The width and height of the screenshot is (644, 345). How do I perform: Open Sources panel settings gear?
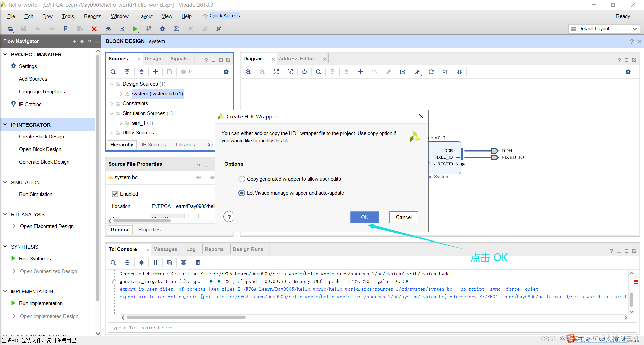[226, 72]
